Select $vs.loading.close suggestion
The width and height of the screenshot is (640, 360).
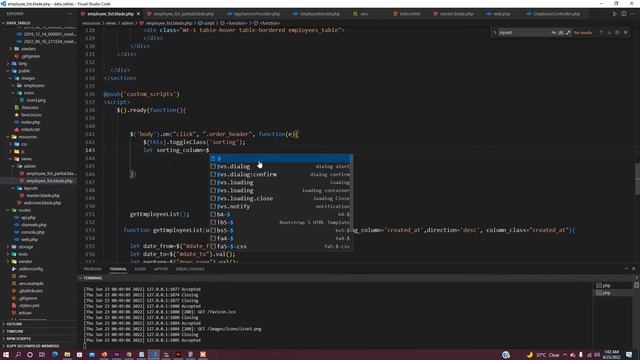click(281, 198)
